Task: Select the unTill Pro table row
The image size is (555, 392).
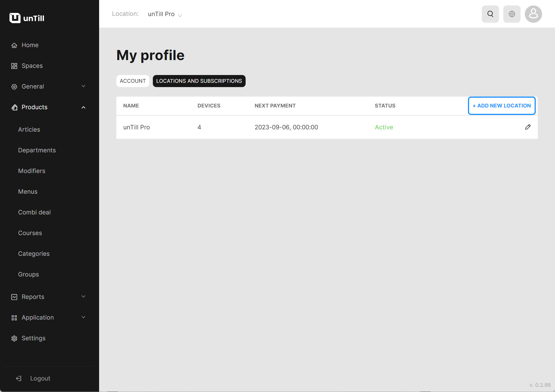Action: 287,127
